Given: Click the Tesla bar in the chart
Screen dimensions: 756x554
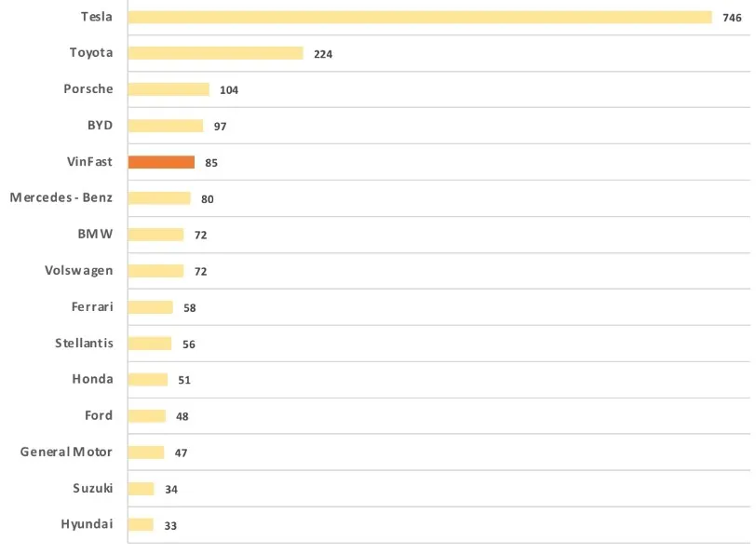Looking at the screenshot, I should coord(419,17).
